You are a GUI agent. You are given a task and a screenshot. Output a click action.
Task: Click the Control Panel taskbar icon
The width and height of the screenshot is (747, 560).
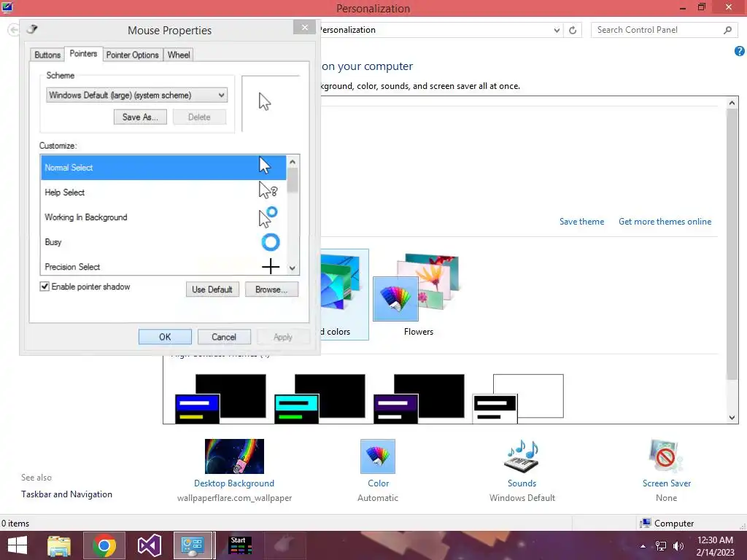193,545
